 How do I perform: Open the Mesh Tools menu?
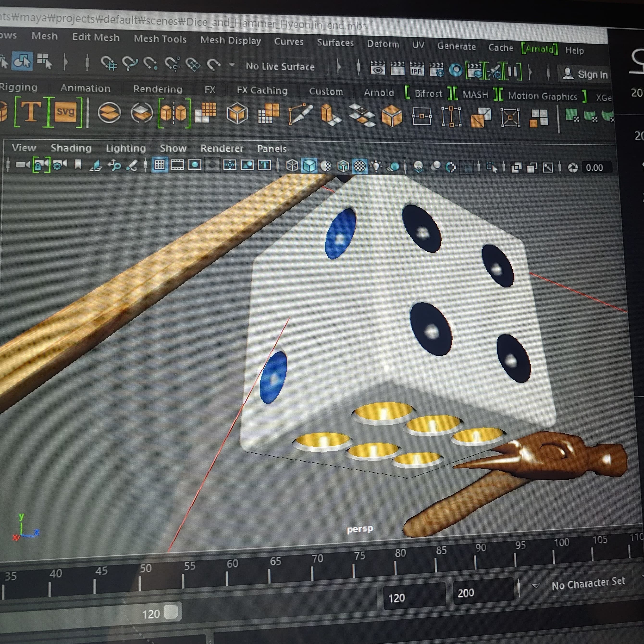(160, 39)
